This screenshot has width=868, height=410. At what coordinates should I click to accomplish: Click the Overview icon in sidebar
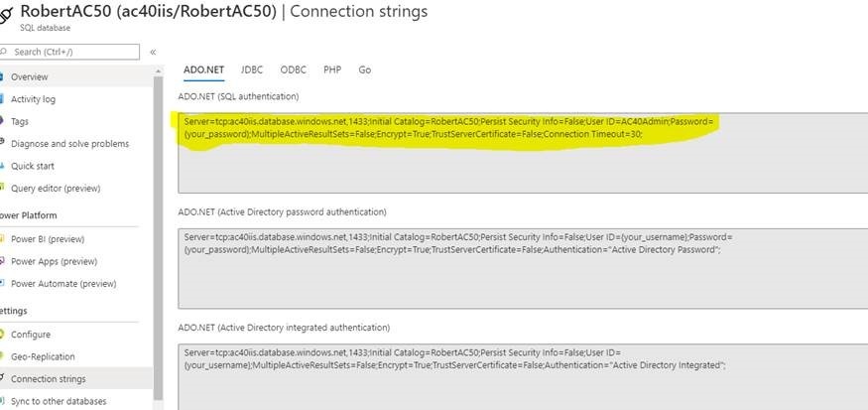(x=3, y=76)
